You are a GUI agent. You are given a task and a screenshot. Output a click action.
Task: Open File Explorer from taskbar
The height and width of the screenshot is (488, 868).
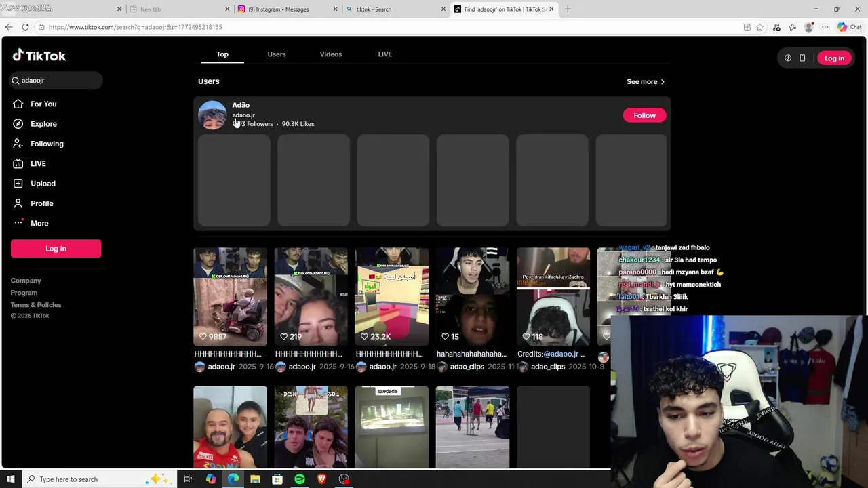(x=255, y=479)
